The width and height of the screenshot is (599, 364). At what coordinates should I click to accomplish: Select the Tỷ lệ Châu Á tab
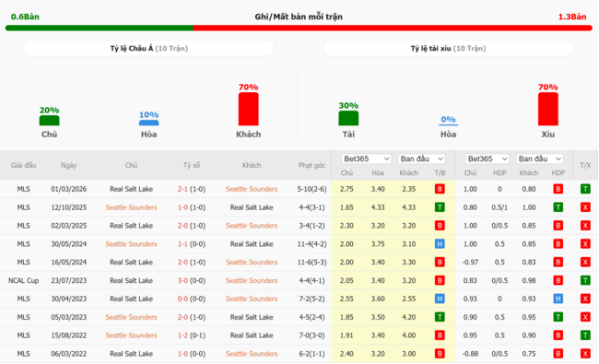149,49
